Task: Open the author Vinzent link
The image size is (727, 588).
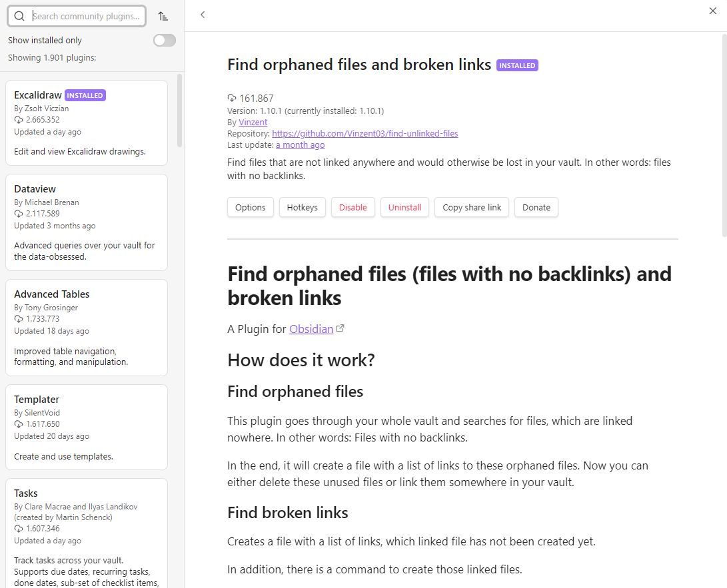Action: coord(253,123)
